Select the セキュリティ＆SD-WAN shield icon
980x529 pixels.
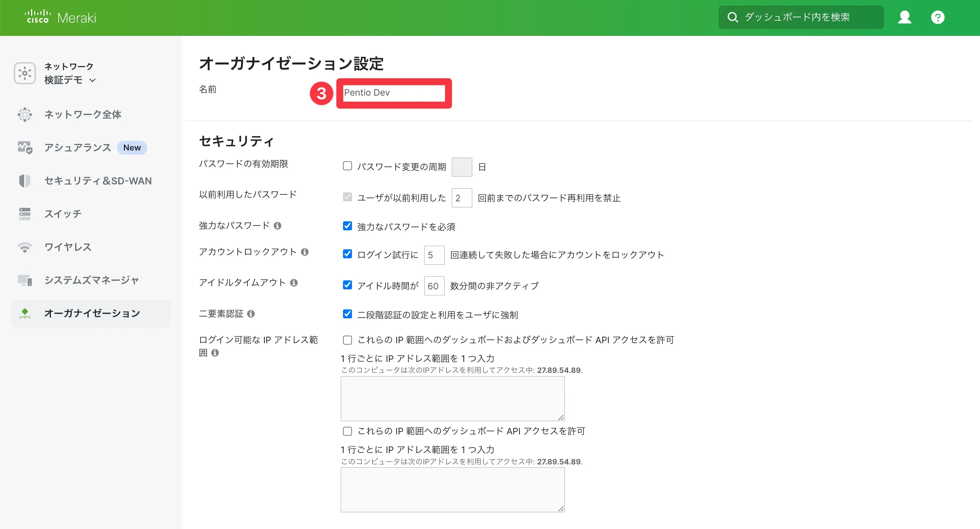(24, 181)
